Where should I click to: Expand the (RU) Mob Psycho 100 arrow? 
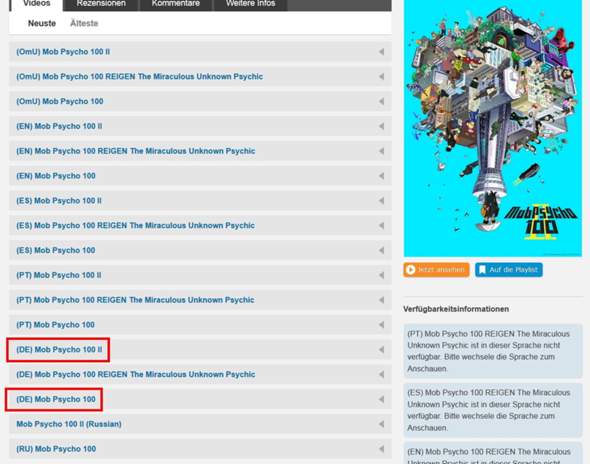tap(381, 449)
